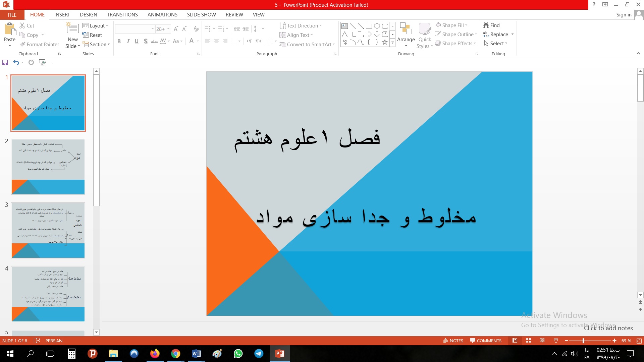Click the Sign in link
The image size is (644, 362).
coord(624,14)
